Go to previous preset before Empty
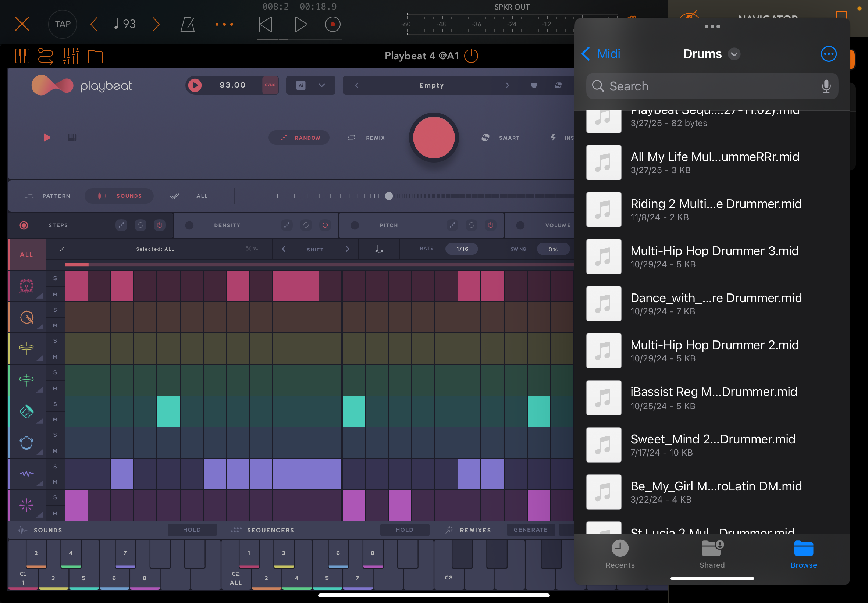The width and height of the screenshot is (868, 603). pyautogui.click(x=357, y=85)
